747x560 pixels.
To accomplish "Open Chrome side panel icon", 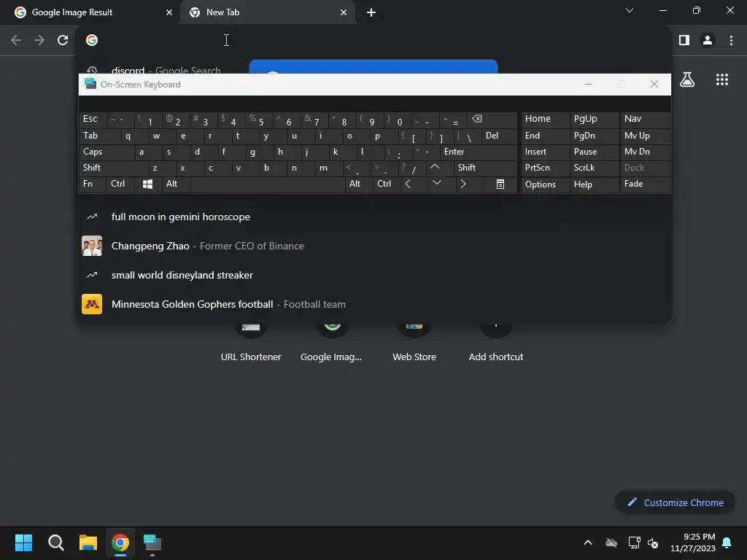I will 684,40.
